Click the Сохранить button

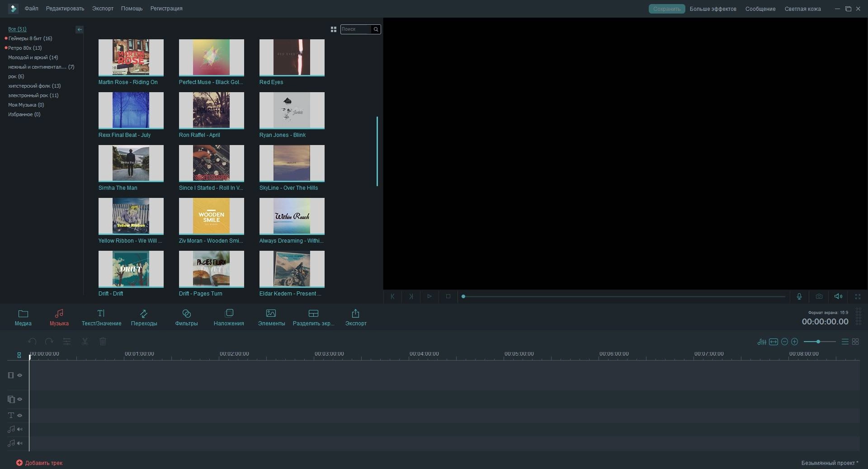667,9
